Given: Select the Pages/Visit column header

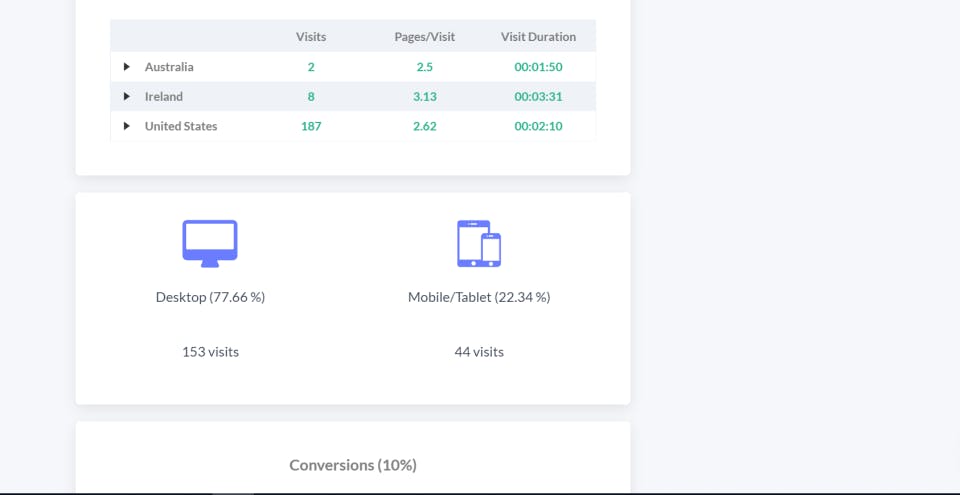Looking at the screenshot, I should [424, 37].
